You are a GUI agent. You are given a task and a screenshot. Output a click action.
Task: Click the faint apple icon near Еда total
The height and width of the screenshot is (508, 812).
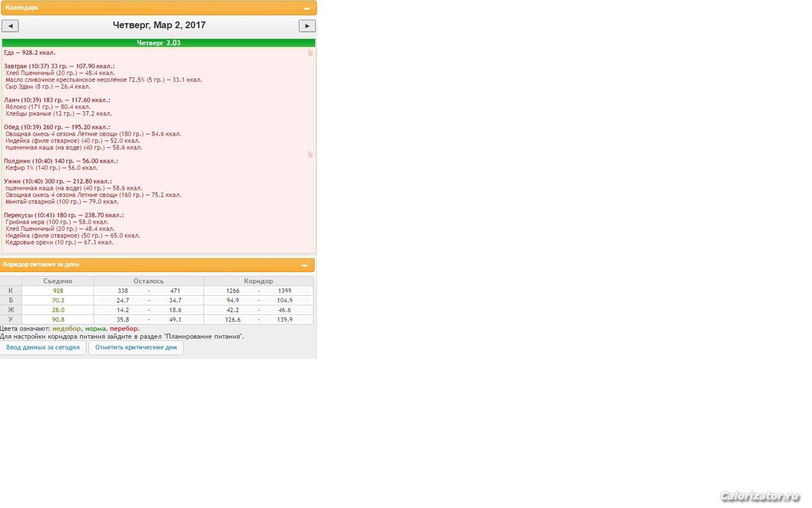[310, 53]
